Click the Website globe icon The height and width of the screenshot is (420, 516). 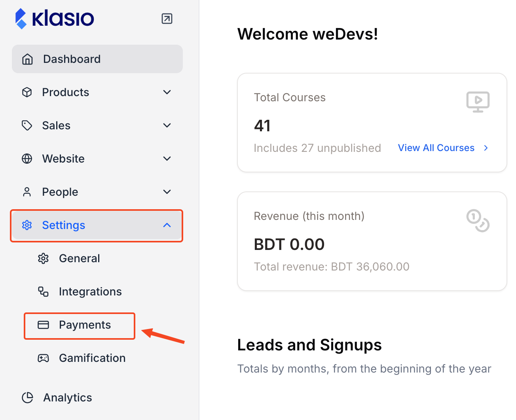click(27, 159)
